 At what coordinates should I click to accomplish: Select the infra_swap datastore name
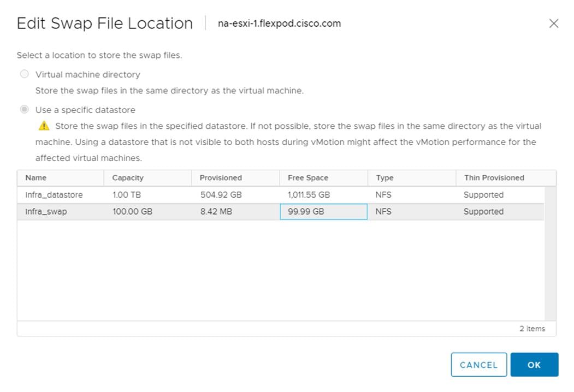point(46,211)
